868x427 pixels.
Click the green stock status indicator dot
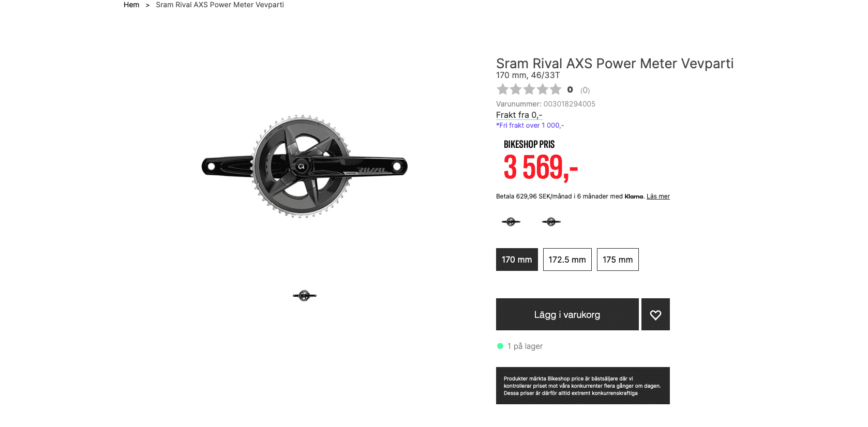coord(500,346)
